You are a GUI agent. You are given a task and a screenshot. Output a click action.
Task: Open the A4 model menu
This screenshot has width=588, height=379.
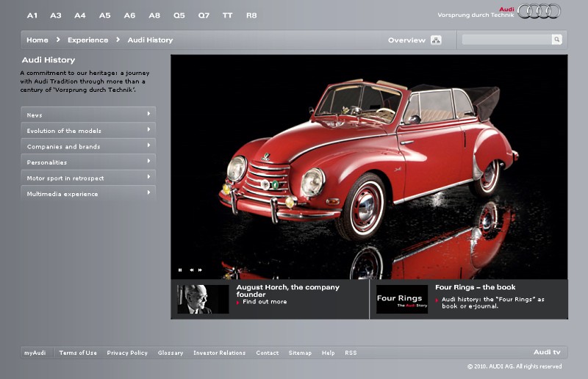tap(80, 15)
